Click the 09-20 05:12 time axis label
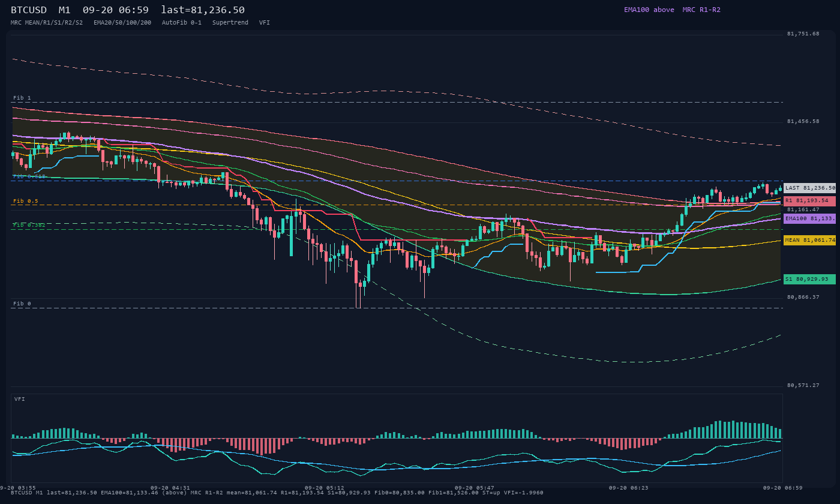 [x=325, y=488]
